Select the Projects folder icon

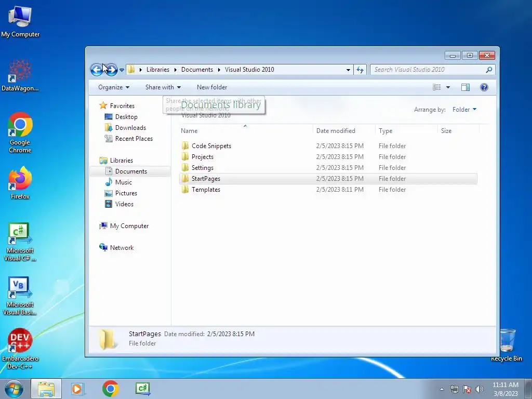tap(185, 157)
